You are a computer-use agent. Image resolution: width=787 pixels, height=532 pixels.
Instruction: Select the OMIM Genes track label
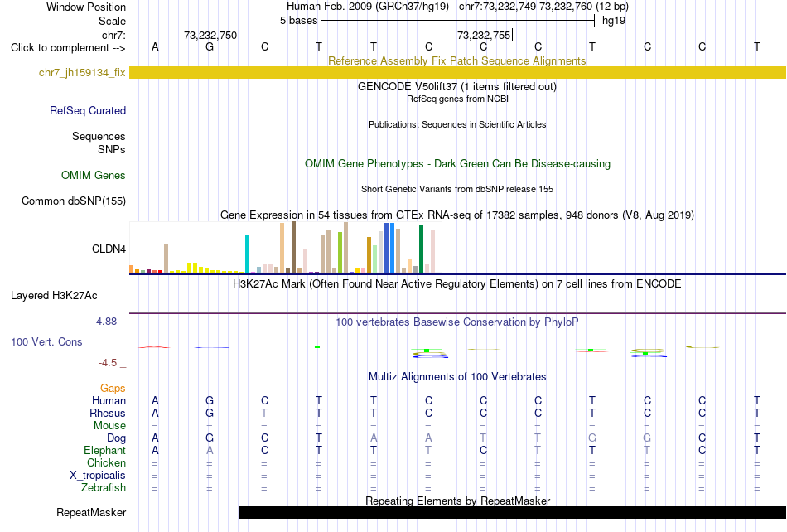point(93,175)
